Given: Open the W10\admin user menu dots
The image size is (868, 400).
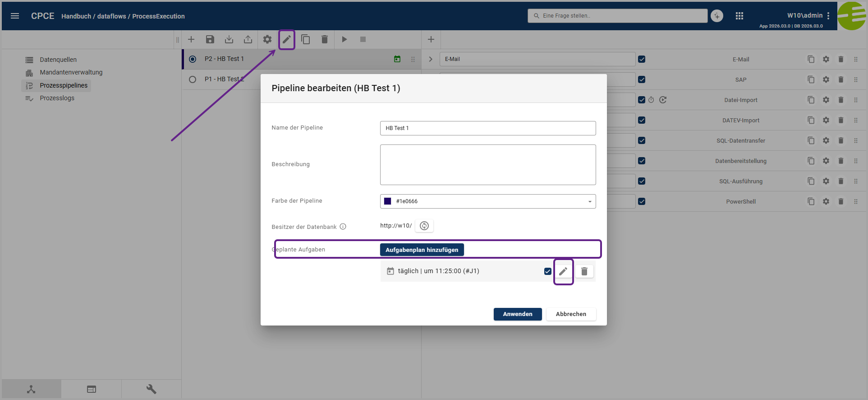Looking at the screenshot, I should point(828,16).
